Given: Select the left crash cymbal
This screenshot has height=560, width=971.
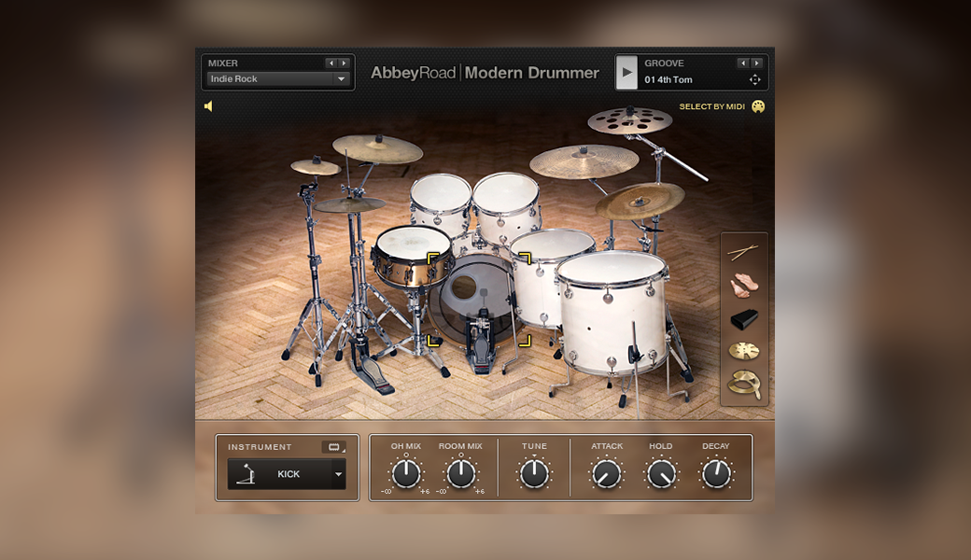Looking at the screenshot, I should tap(378, 148).
